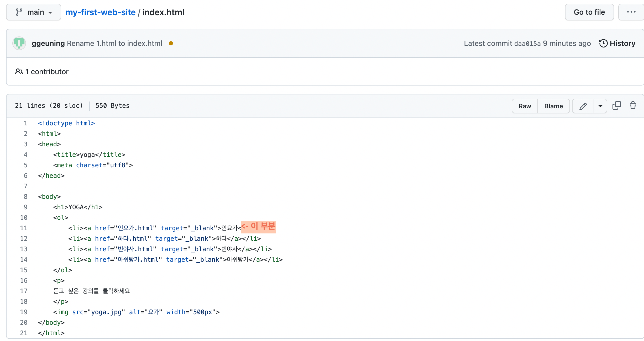
Task: Click the pencil edit file icon
Action: tap(583, 106)
